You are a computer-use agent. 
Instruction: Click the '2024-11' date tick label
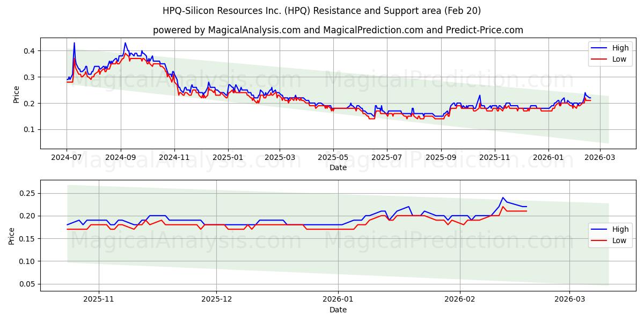click(174, 157)
